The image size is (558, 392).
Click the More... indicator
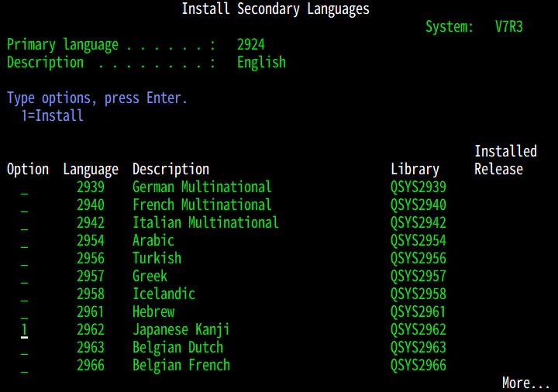[526, 383]
